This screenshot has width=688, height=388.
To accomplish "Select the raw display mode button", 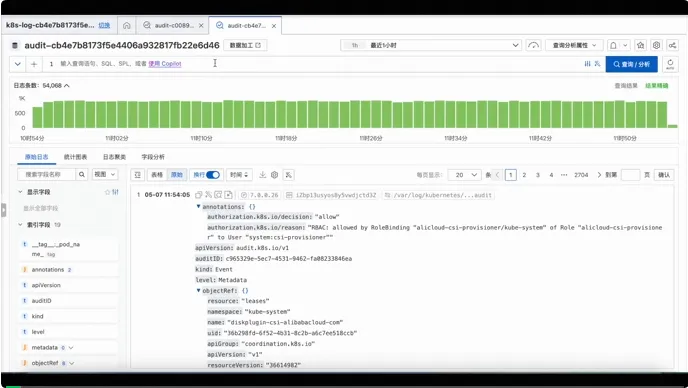I will (x=177, y=175).
